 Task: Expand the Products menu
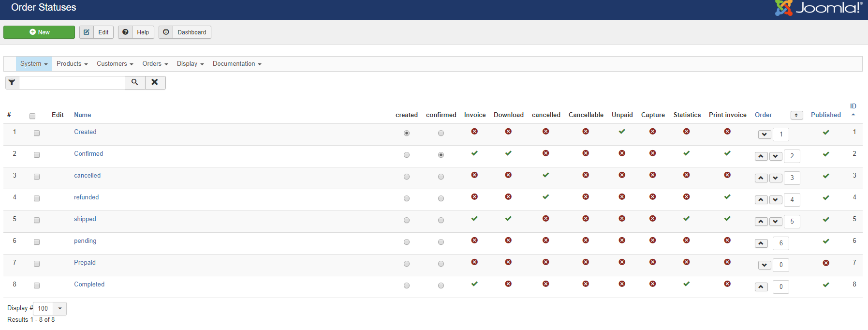[x=72, y=64]
